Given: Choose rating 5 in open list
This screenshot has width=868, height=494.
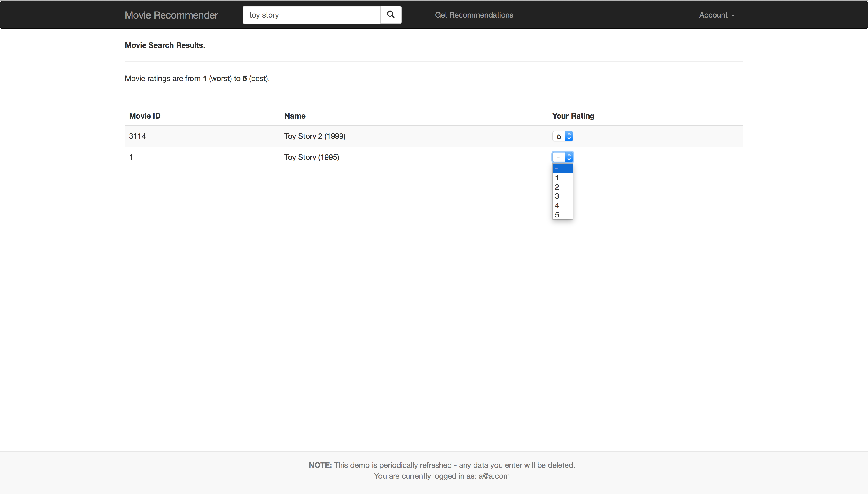Looking at the screenshot, I should pos(562,215).
